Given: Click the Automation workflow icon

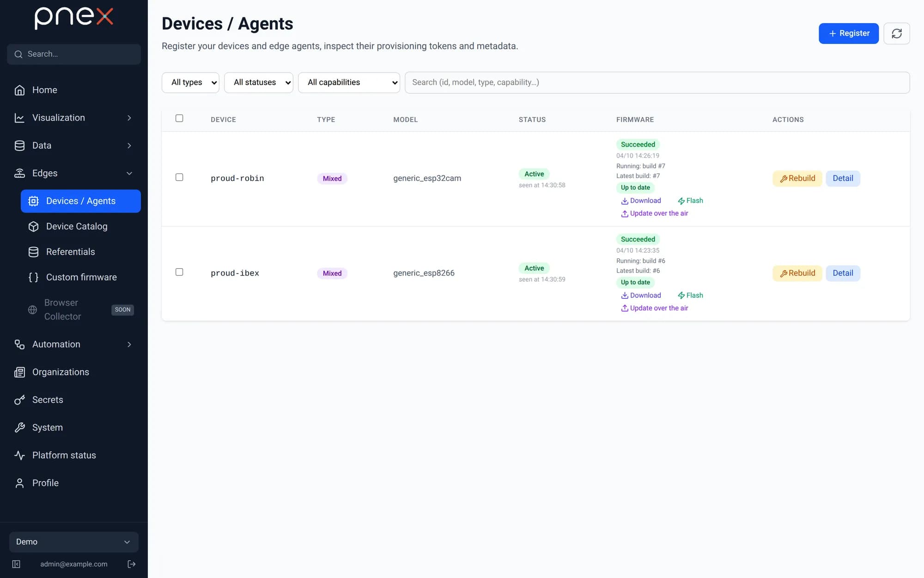Looking at the screenshot, I should coord(19,344).
